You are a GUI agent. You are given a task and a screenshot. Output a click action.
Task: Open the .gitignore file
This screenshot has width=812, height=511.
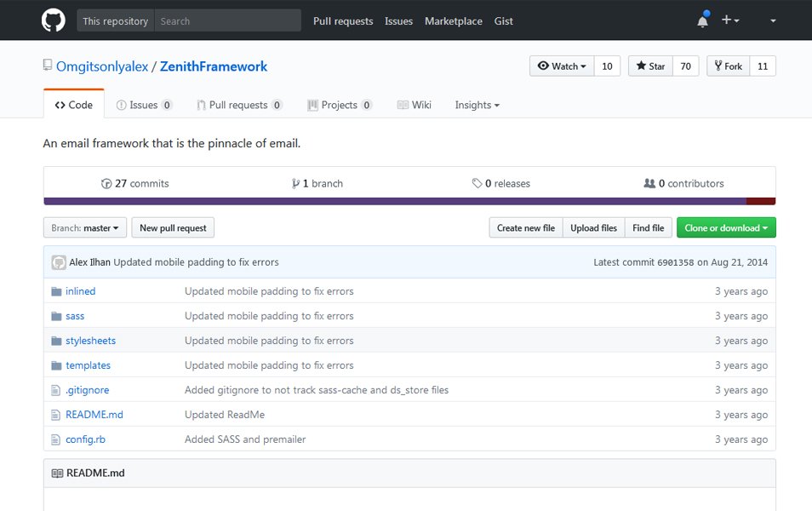(87, 390)
